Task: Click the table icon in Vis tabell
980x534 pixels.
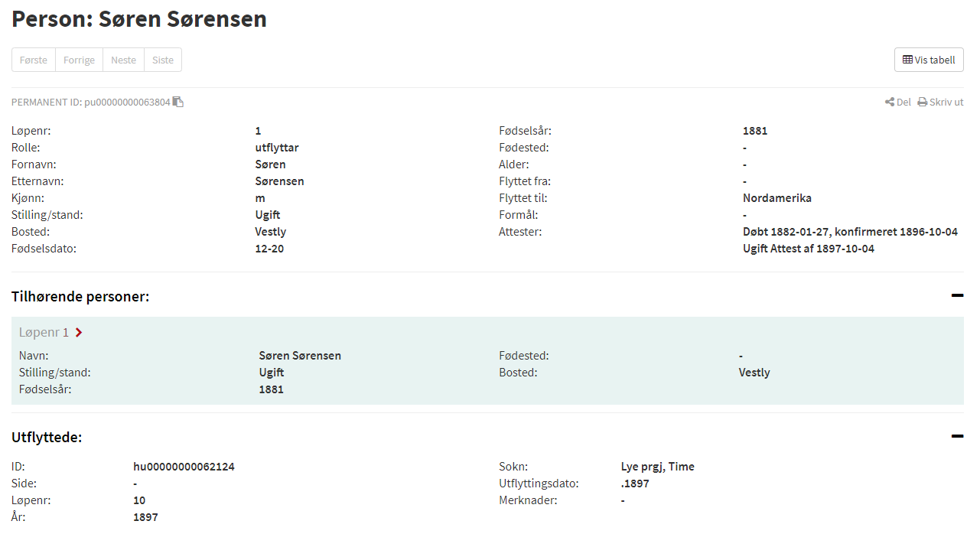Action: 907,60
